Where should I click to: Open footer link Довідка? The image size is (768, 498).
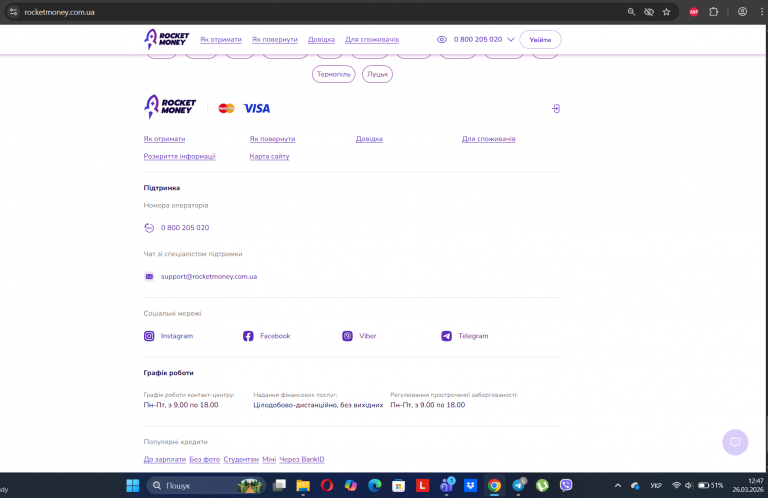[369, 139]
